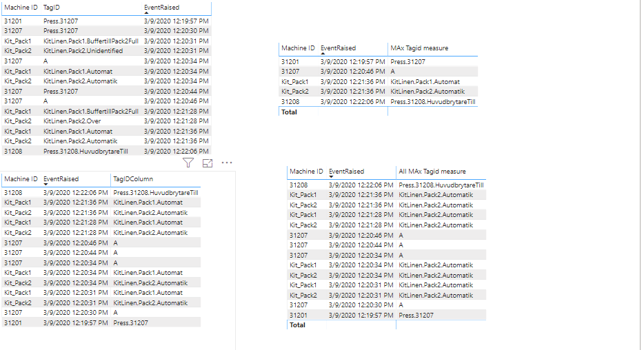Select Press.31207 in the TagIDColumn table
644x350 pixels.
point(130,323)
